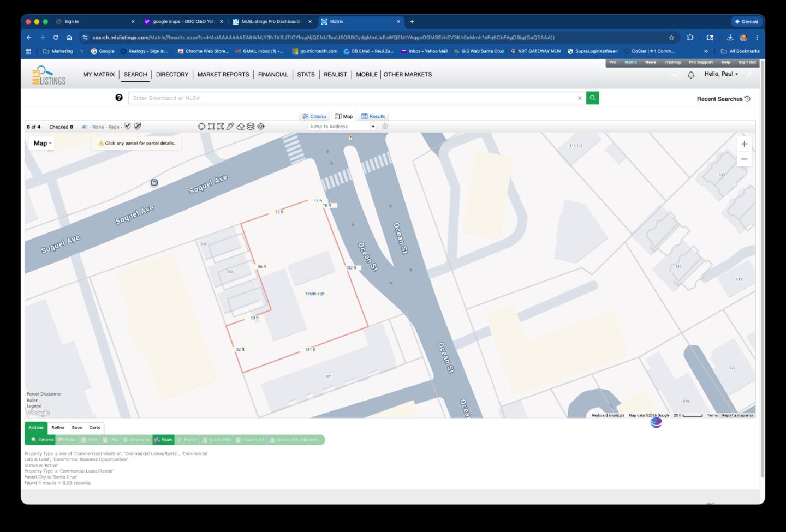786x532 pixels.
Task: Switch to the Results tab
Action: tap(373, 116)
